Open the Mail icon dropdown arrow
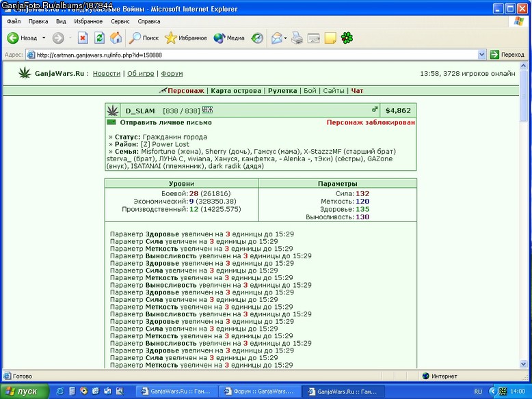This screenshot has height=399, width=532. (285, 38)
